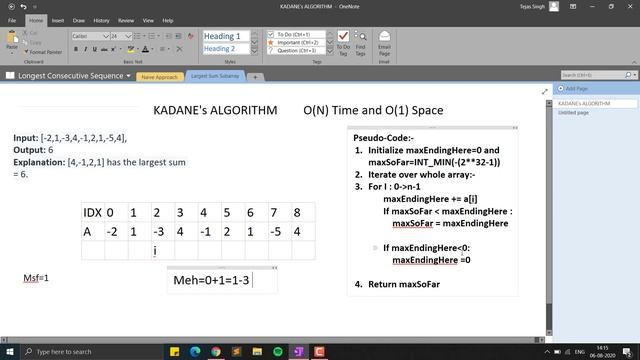Open the View tab
This screenshot has height=360, width=640.
pos(148,20)
